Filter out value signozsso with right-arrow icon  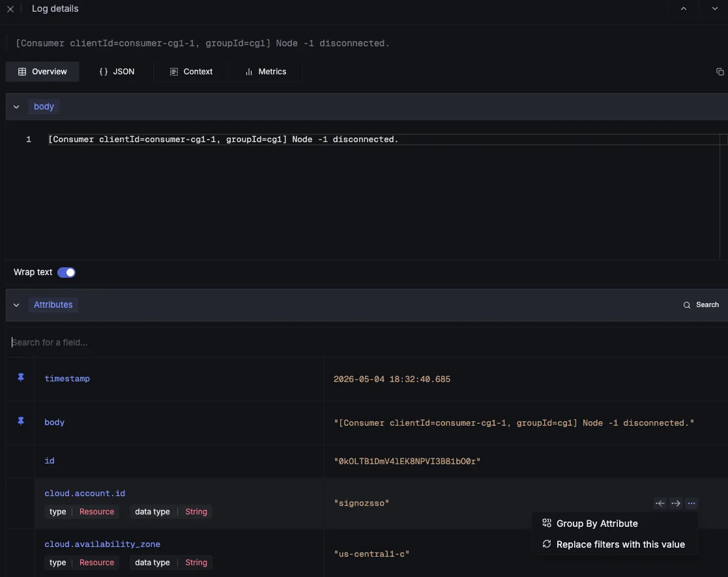click(676, 503)
